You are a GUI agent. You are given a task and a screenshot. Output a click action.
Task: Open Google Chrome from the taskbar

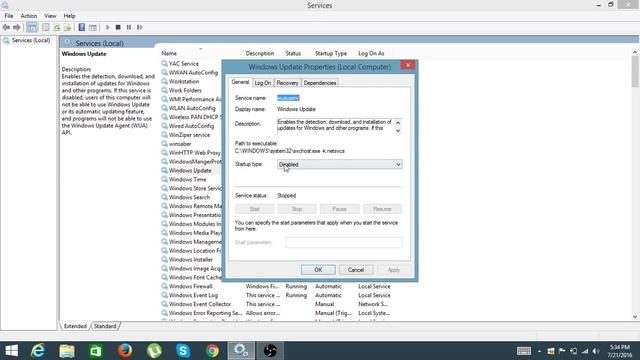click(212, 351)
